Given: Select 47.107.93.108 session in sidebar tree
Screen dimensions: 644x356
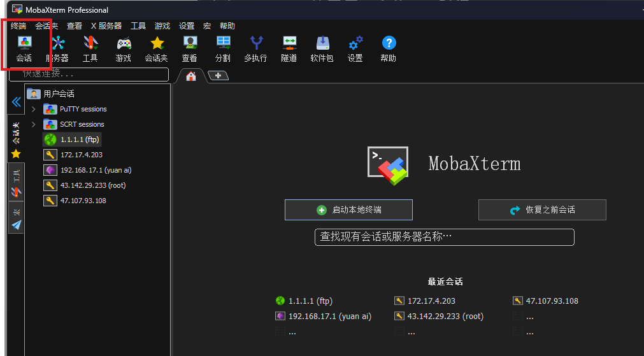Looking at the screenshot, I should [x=75, y=201].
